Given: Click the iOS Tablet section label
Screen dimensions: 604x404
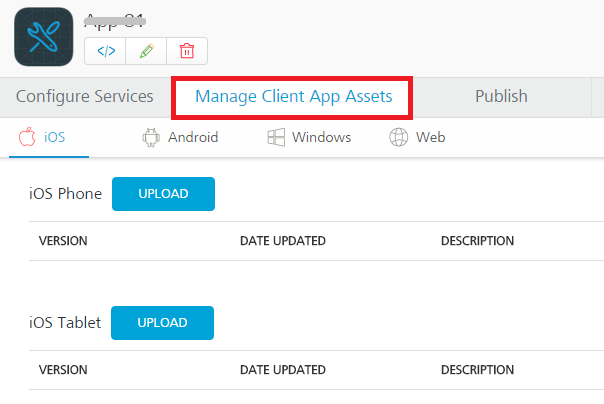Looking at the screenshot, I should (65, 323).
